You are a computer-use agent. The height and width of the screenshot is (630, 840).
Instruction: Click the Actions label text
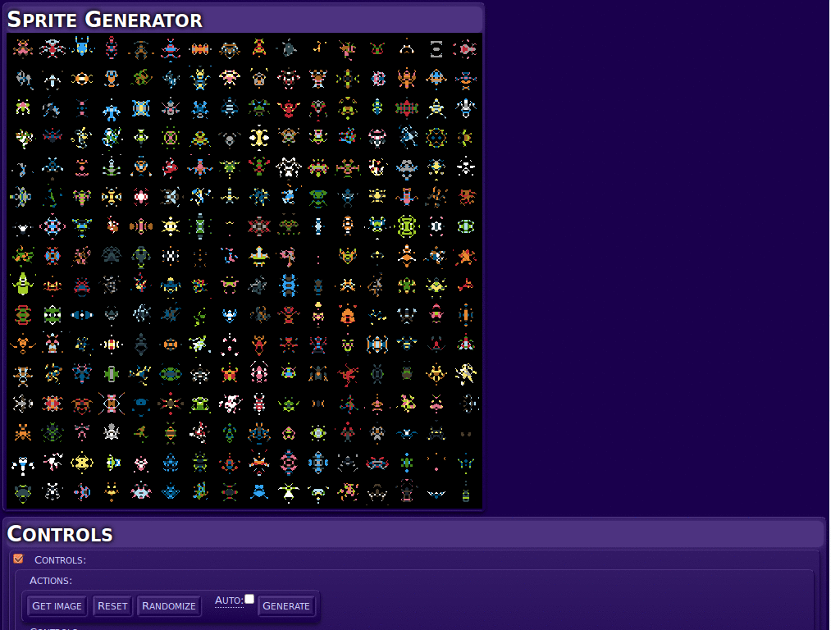[51, 581]
